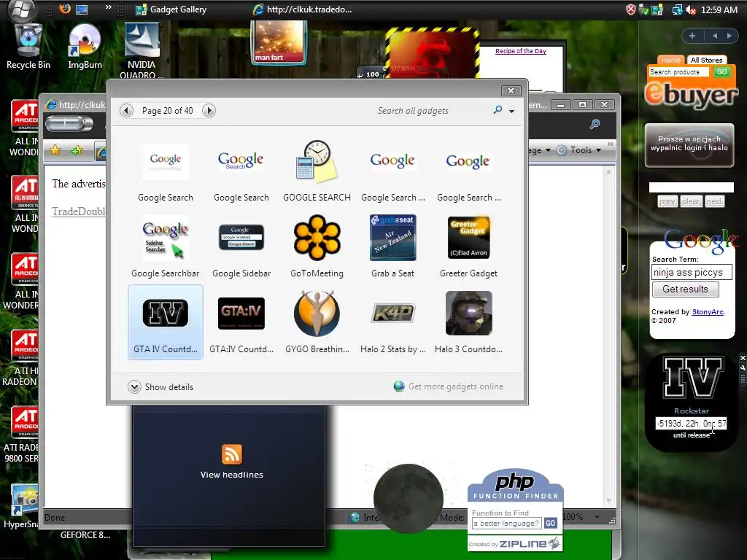Click the Windows Start orb
Image resolution: width=747 pixels, height=560 pixels.
[x=20, y=10]
